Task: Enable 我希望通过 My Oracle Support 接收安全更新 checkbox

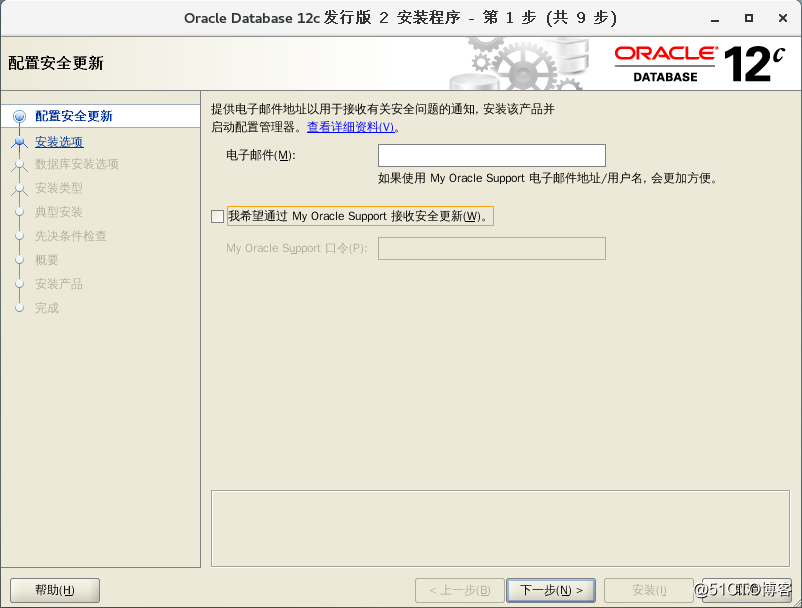Action: coord(217,216)
